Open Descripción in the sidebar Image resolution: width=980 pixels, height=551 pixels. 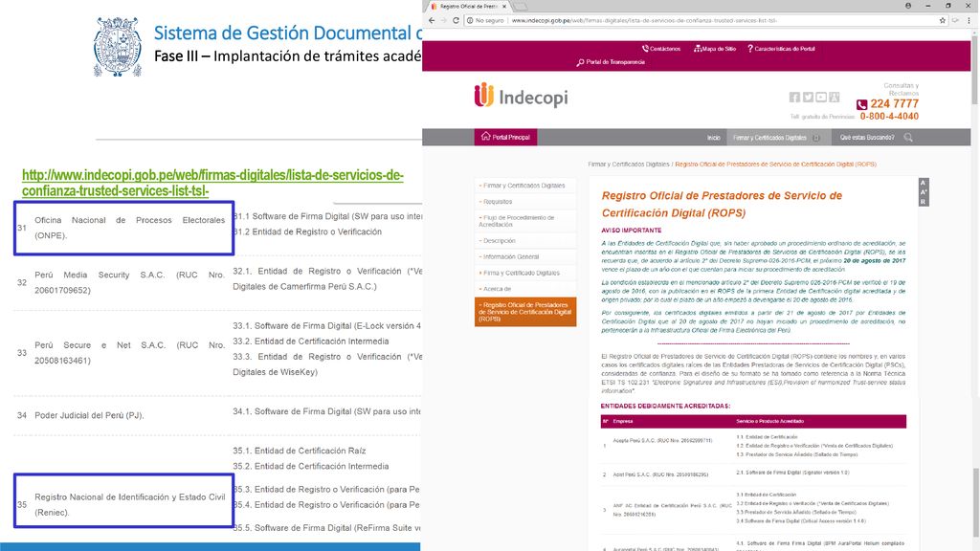tap(525, 240)
